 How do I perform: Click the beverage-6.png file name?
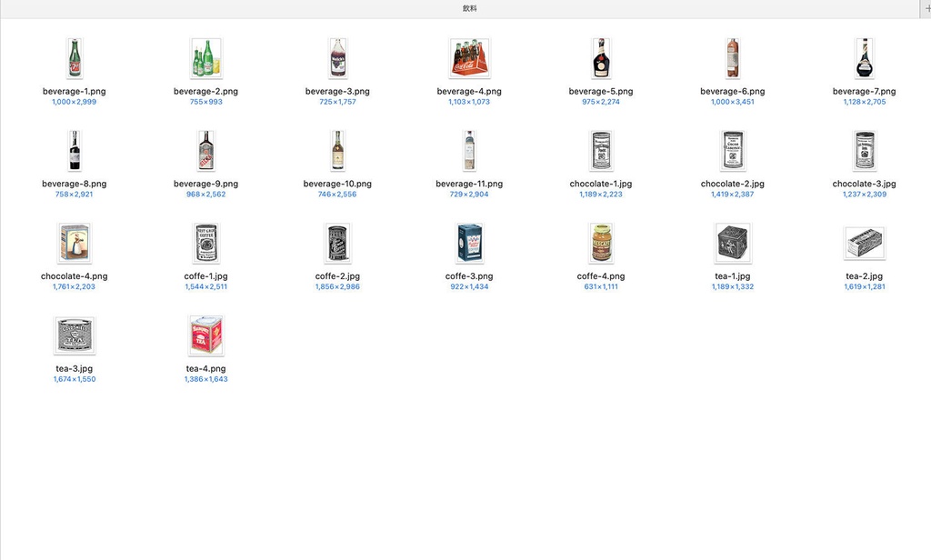(733, 92)
